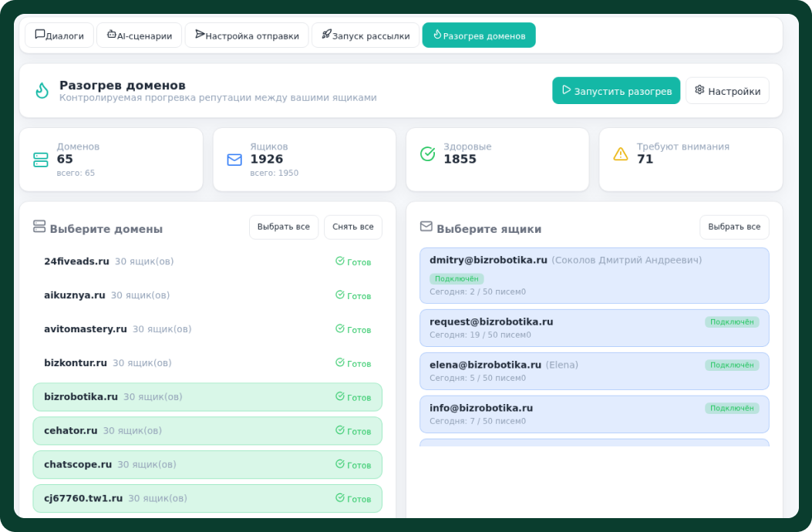Screen dimensions: 812x532
Task: Click the Ящиков count 1926
Action: coord(267,159)
